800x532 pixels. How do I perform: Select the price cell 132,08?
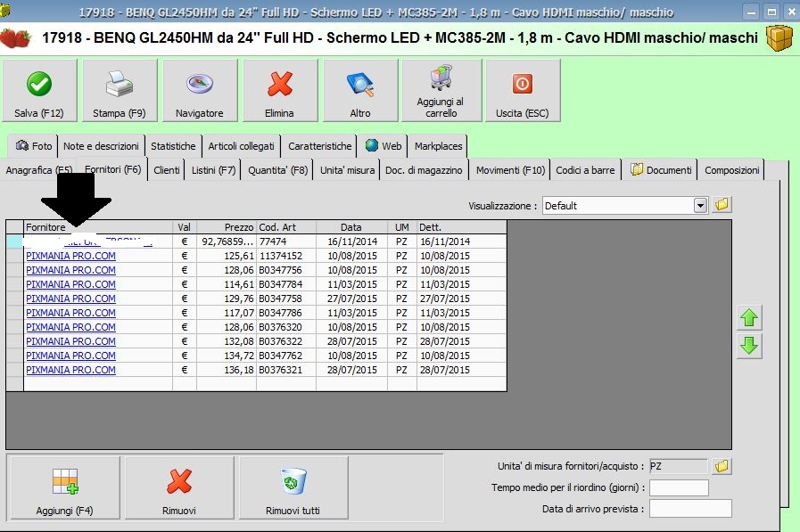coord(227,341)
